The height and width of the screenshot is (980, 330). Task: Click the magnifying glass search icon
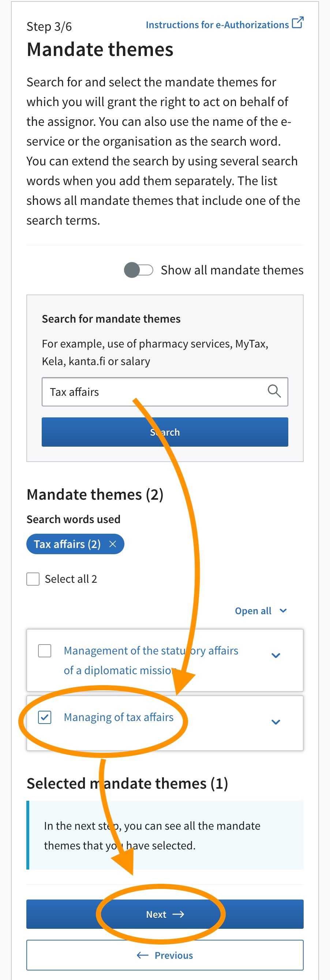point(274,391)
